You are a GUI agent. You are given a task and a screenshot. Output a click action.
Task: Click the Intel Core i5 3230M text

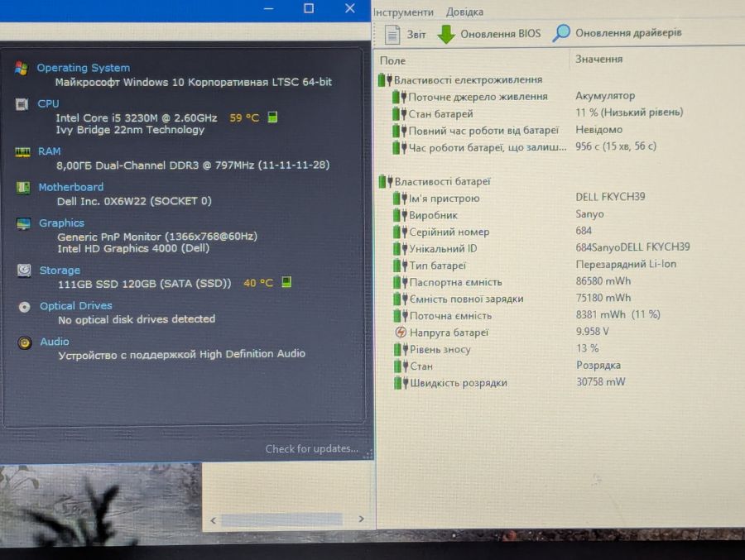point(137,117)
